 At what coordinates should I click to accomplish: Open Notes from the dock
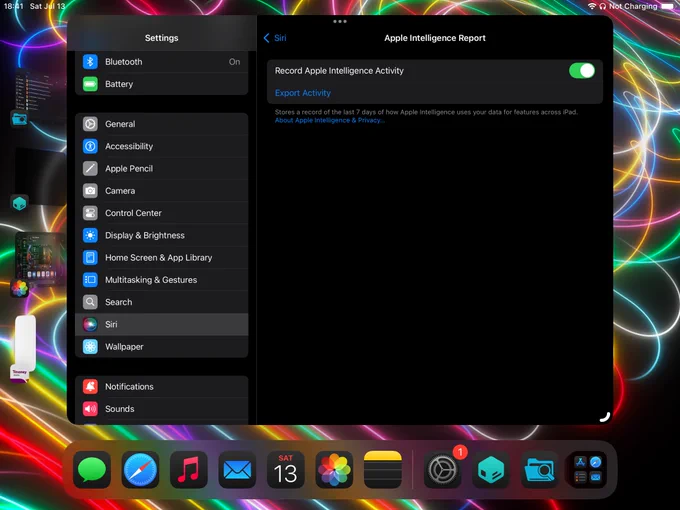(382, 470)
